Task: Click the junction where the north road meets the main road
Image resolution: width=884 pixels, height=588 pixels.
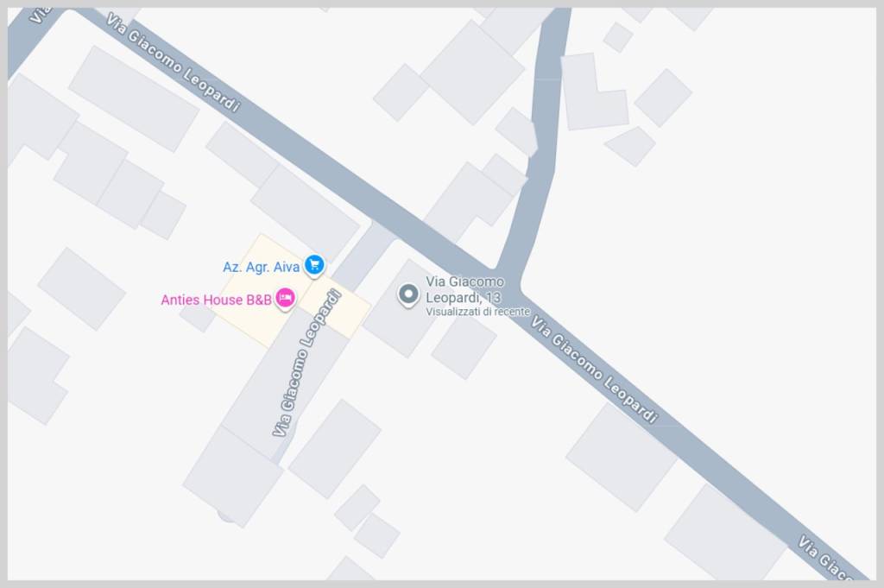Action: coord(508,277)
